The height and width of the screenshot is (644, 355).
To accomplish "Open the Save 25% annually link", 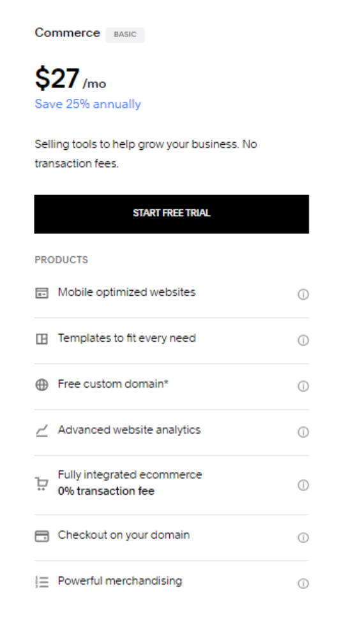I will click(x=87, y=104).
